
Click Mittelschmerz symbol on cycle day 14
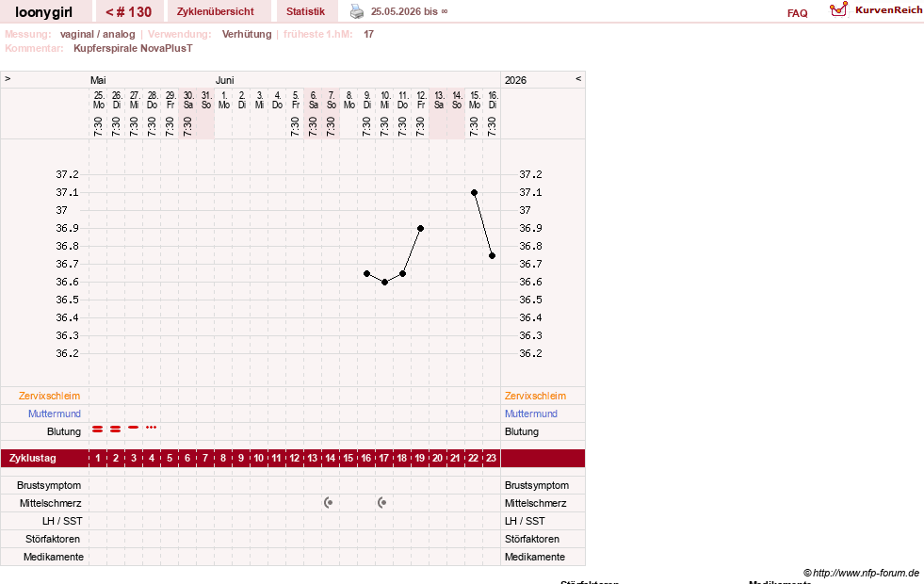(x=329, y=503)
